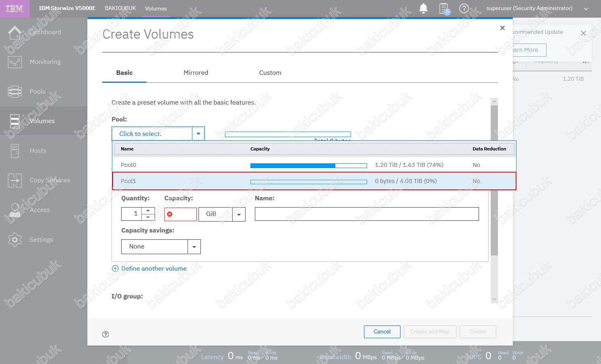Click the plus icon for Define another volume
The image size is (601, 364).
(115, 269)
